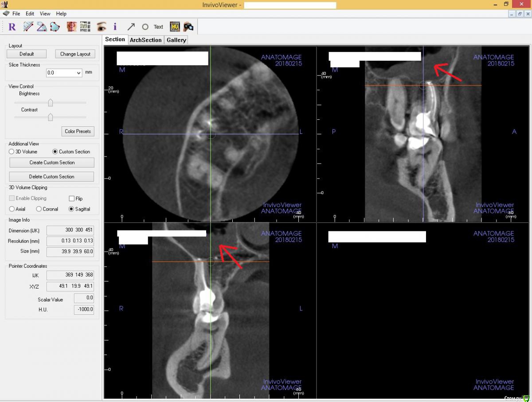The height and width of the screenshot is (402, 532).
Task: Activate the HU measurement tool
Action: (174, 27)
